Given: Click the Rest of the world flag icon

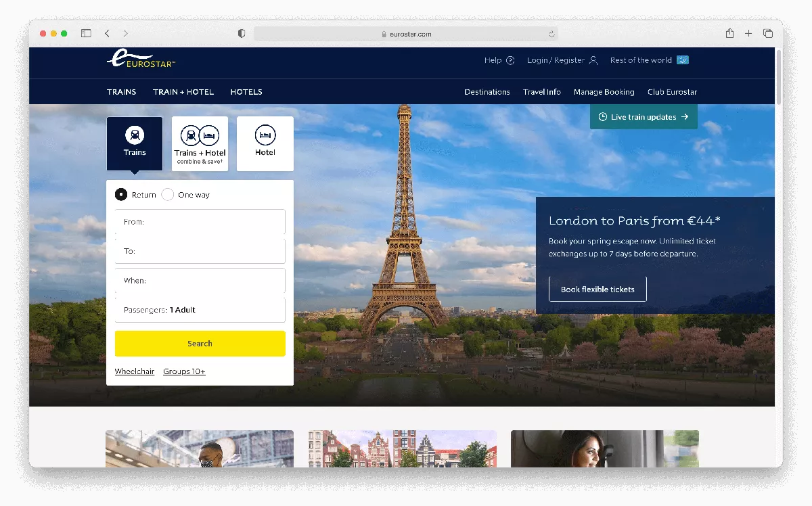Looking at the screenshot, I should point(683,60).
